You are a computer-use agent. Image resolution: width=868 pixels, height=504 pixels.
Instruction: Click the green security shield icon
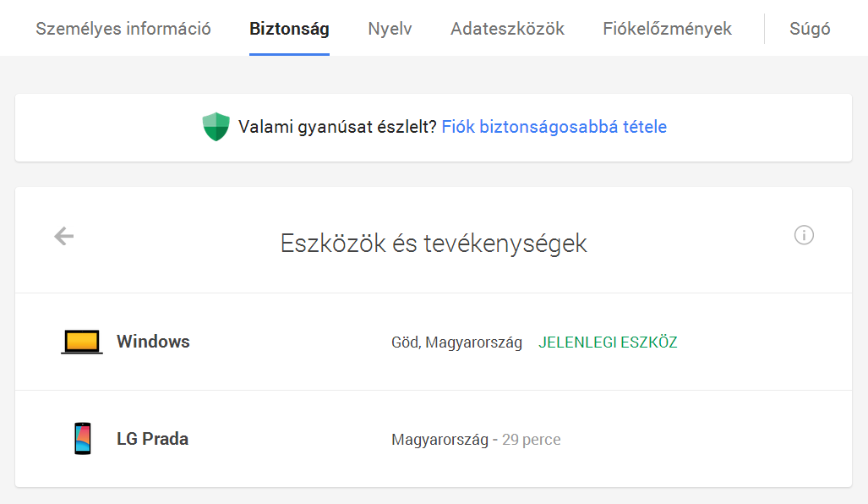(216, 127)
